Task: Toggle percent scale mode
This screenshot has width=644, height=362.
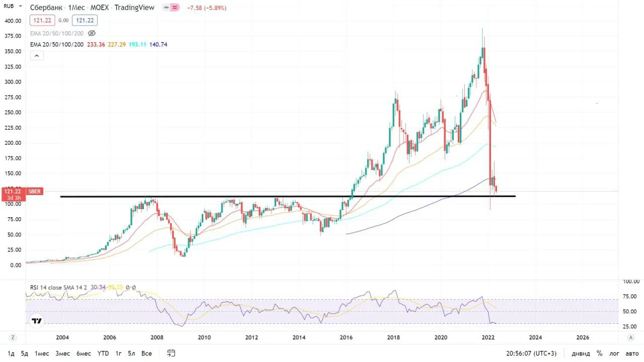Action: pos(599,353)
